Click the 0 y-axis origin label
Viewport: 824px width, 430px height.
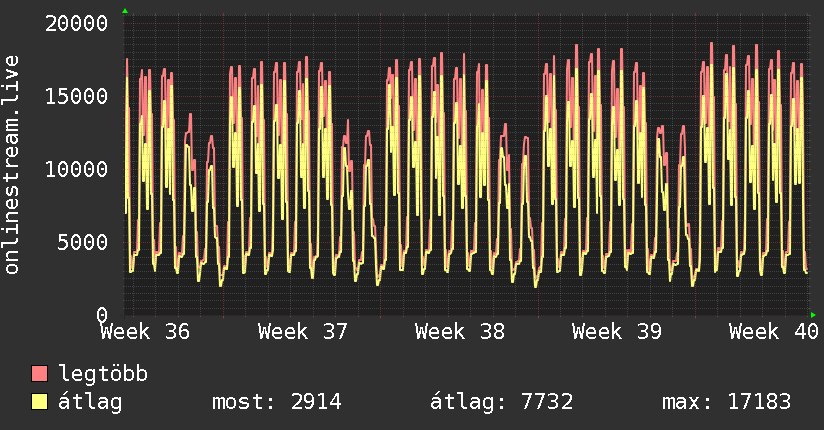[x=102, y=315]
